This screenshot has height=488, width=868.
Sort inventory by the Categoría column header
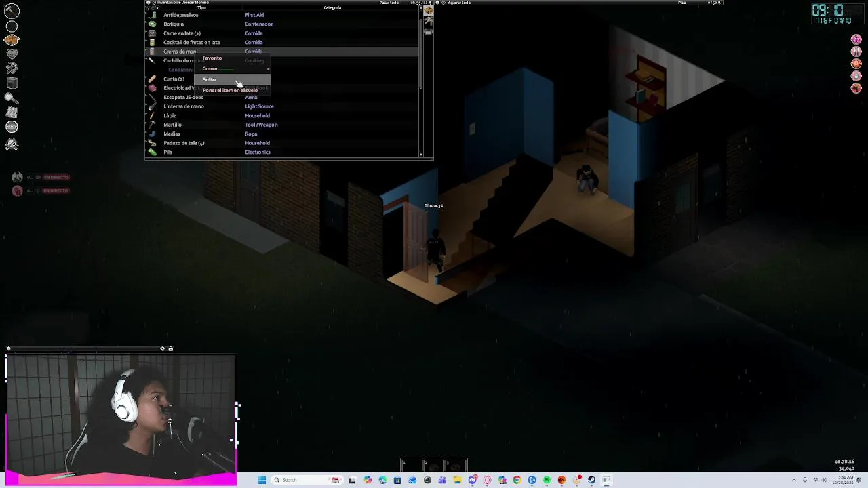[x=332, y=8]
